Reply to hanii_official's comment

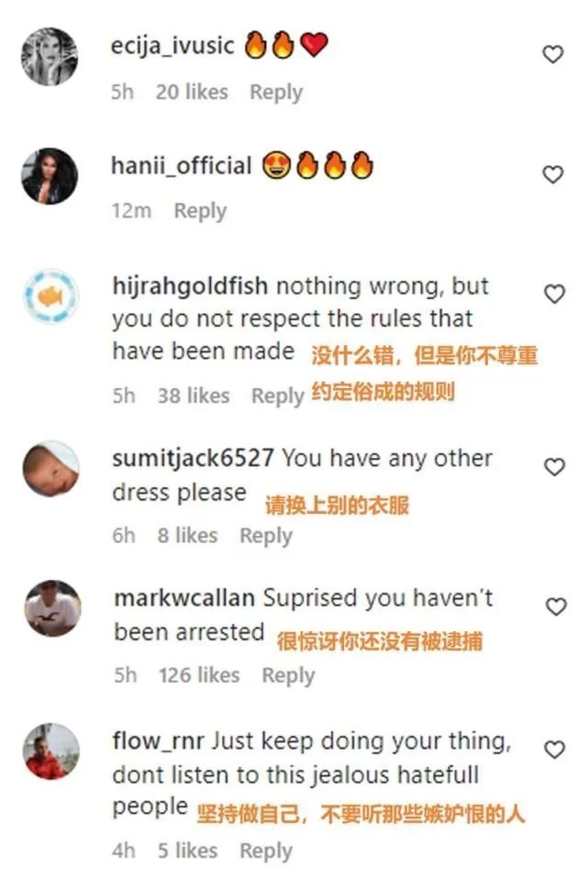(x=200, y=211)
